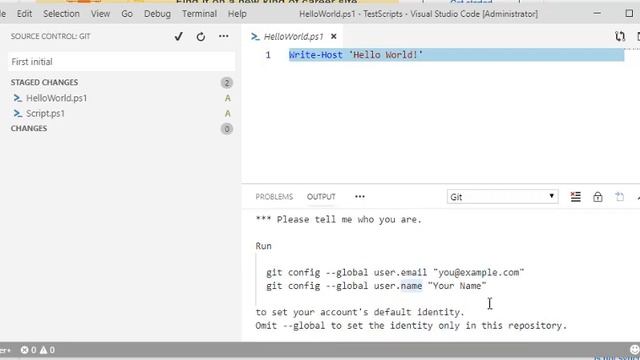Click the Added status of HelloWorld.ps1

click(x=227, y=98)
